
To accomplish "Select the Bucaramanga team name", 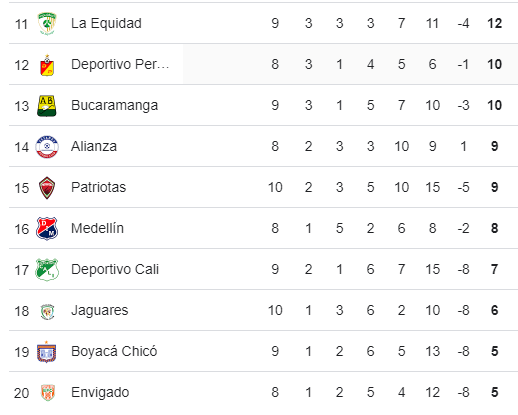I will coord(114,106).
